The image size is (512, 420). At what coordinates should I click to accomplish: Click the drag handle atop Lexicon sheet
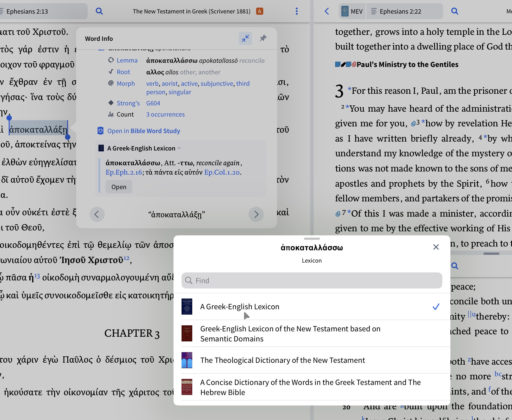coord(312,239)
